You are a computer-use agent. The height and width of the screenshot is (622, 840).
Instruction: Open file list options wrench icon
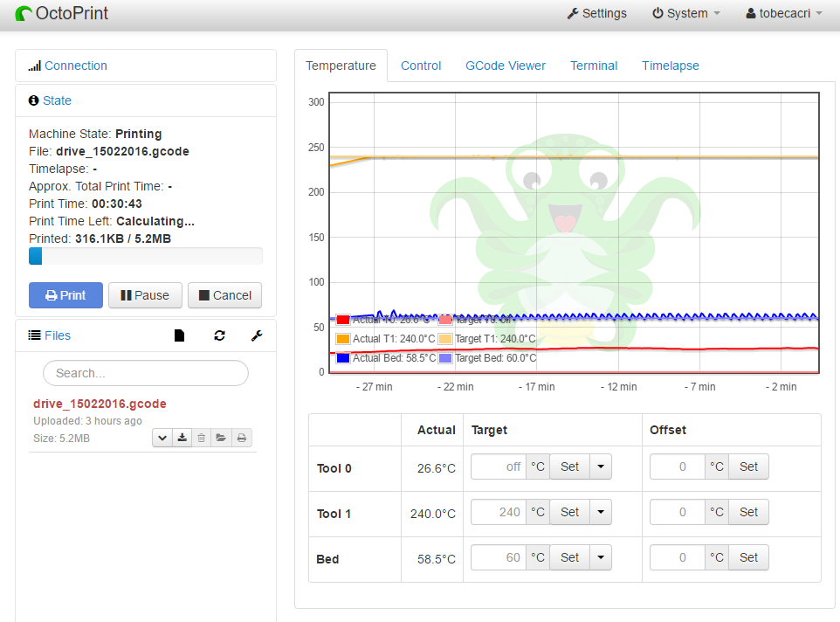click(257, 335)
